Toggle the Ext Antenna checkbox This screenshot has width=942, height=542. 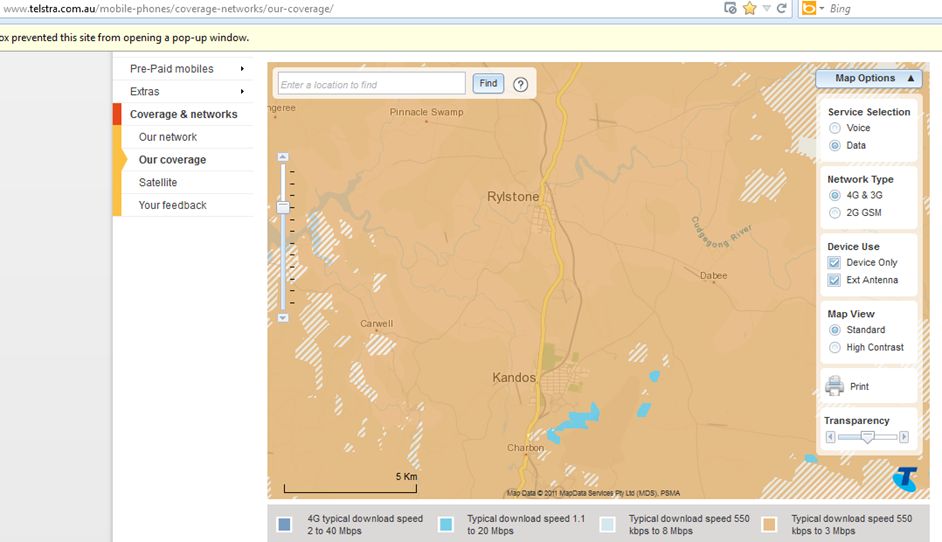834,280
